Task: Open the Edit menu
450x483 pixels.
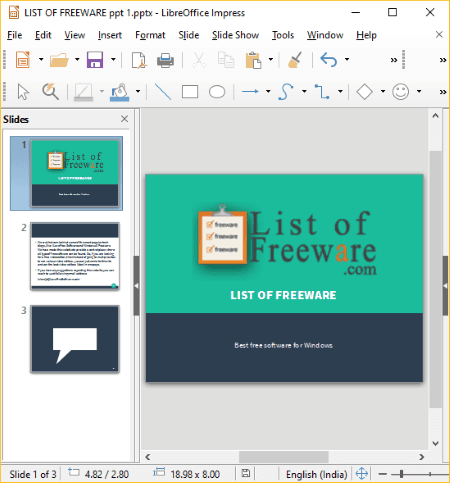Action: pos(43,35)
